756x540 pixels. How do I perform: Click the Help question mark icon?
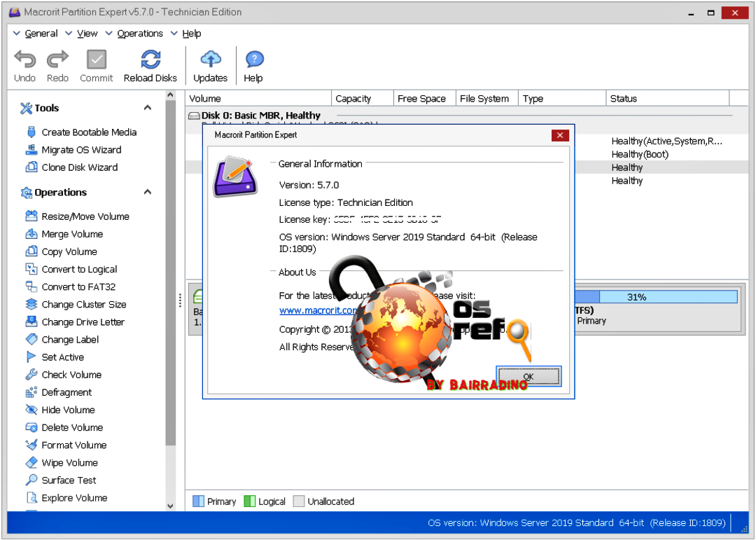point(254,60)
